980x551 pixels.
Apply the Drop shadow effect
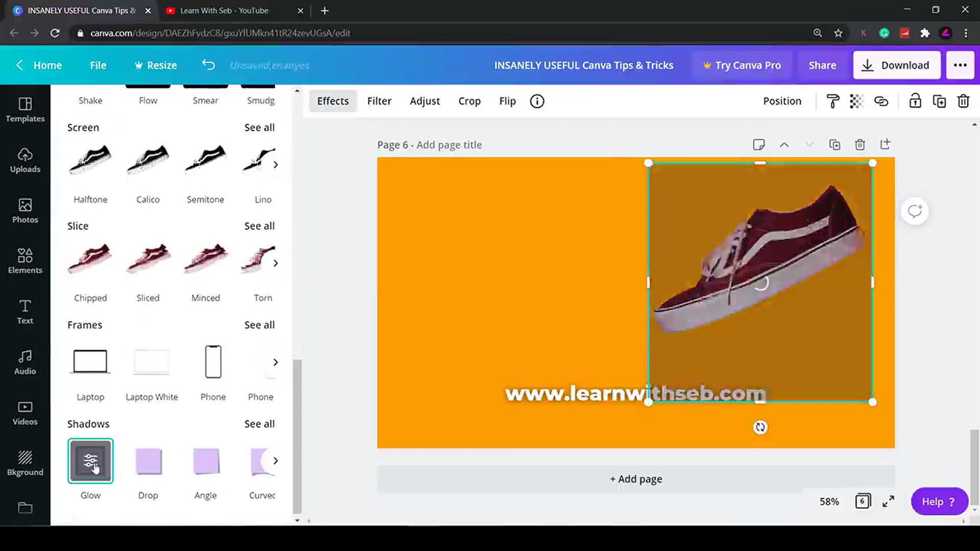[148, 461]
